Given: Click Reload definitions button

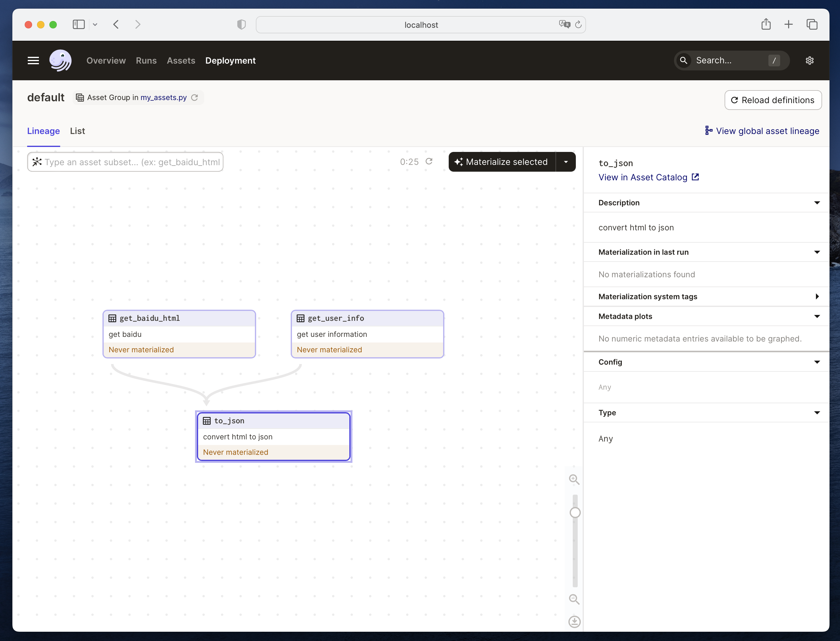Looking at the screenshot, I should (773, 100).
